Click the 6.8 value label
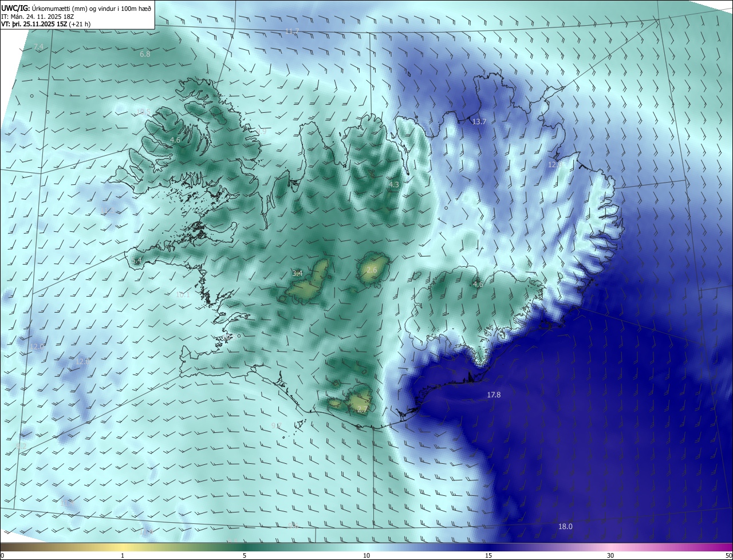This screenshot has width=733, height=560. click(x=145, y=54)
